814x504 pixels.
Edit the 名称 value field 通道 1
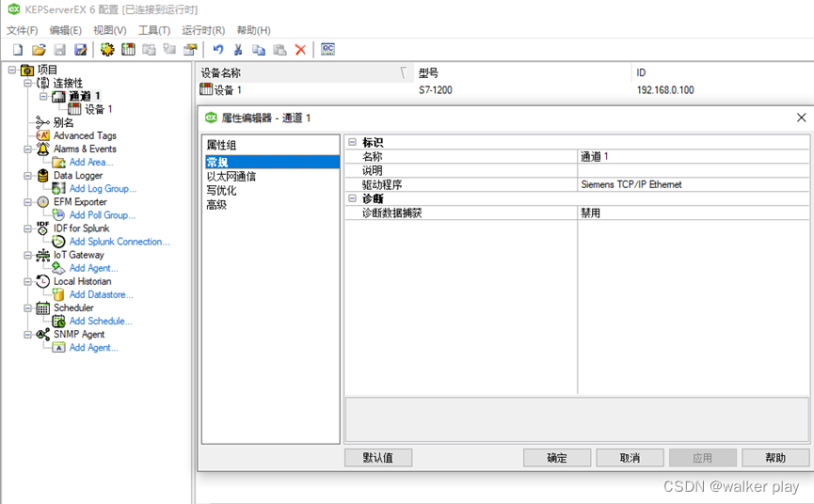tap(693, 157)
